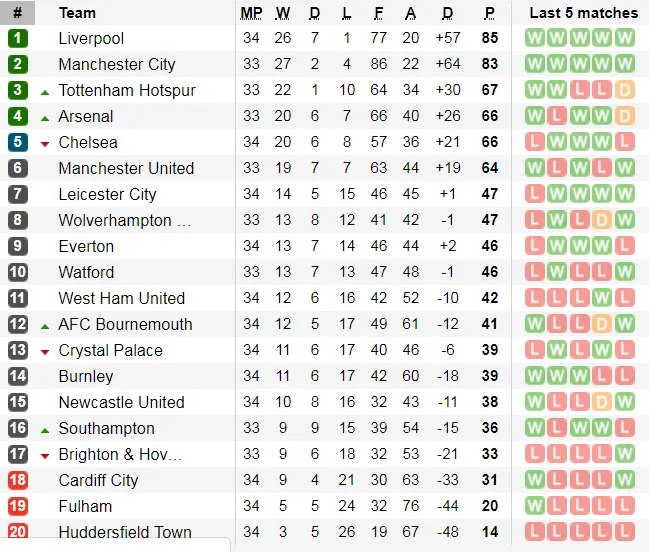
Task: Click the up arrow beside Tottenham Hotspur
Action: (45, 91)
